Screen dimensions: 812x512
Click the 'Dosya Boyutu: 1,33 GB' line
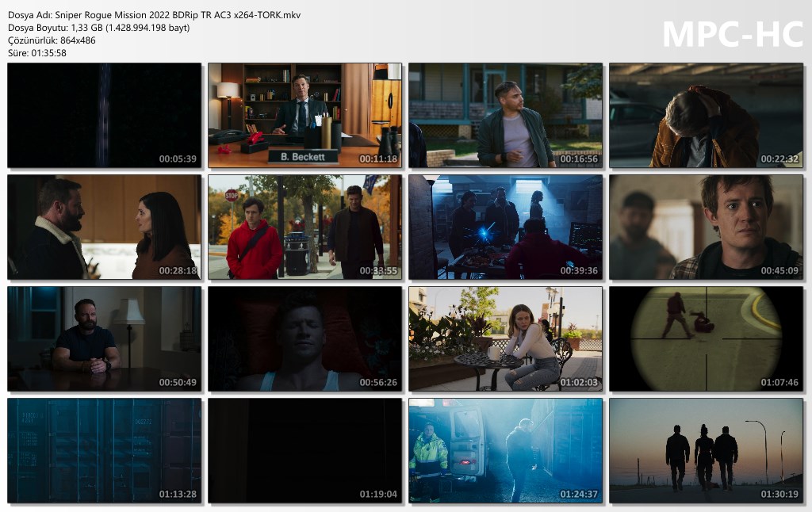98,28
